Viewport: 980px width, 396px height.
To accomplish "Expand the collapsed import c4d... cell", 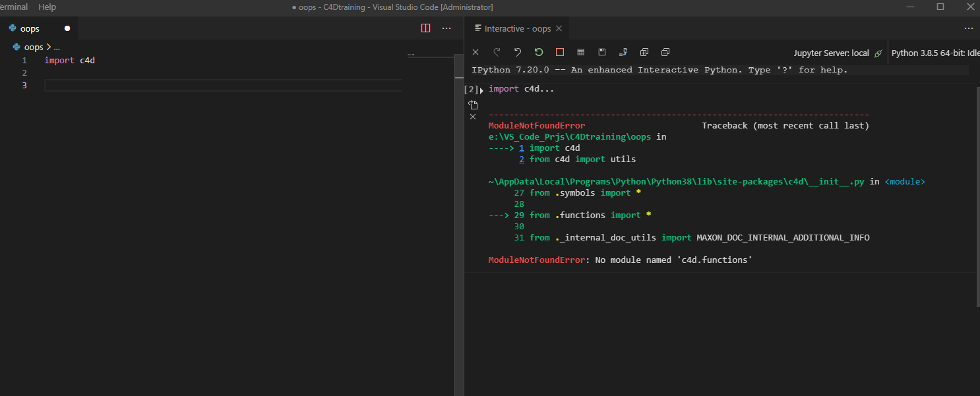I will click(482, 90).
